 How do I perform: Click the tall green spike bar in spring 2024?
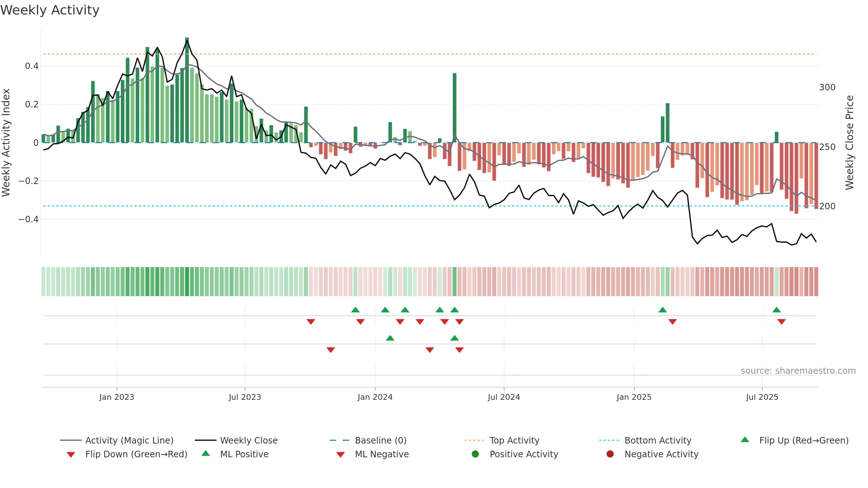pyautogui.click(x=455, y=108)
